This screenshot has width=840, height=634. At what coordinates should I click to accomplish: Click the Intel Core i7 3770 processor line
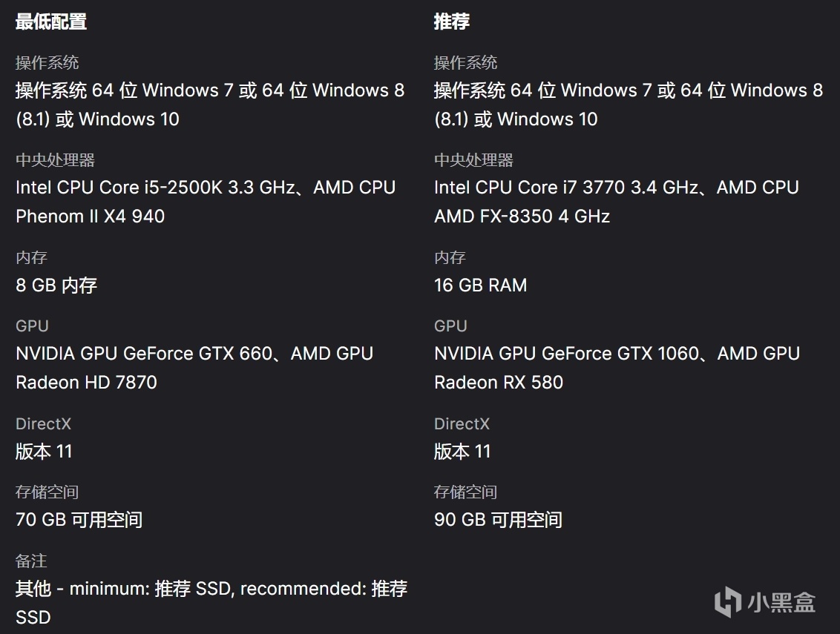pyautogui.click(x=616, y=188)
